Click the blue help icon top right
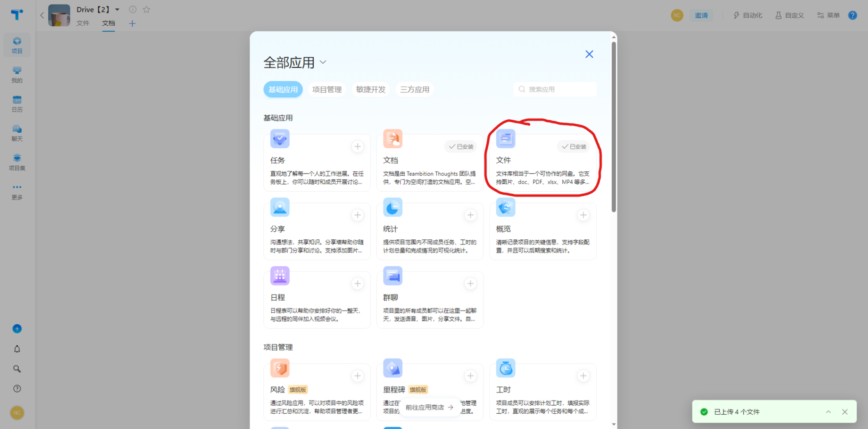 852,15
